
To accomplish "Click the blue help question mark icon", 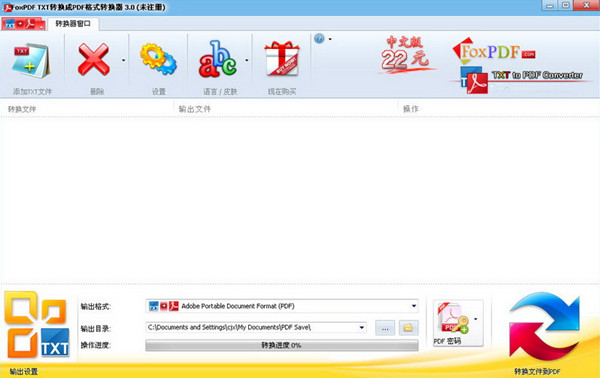I will coord(319,39).
